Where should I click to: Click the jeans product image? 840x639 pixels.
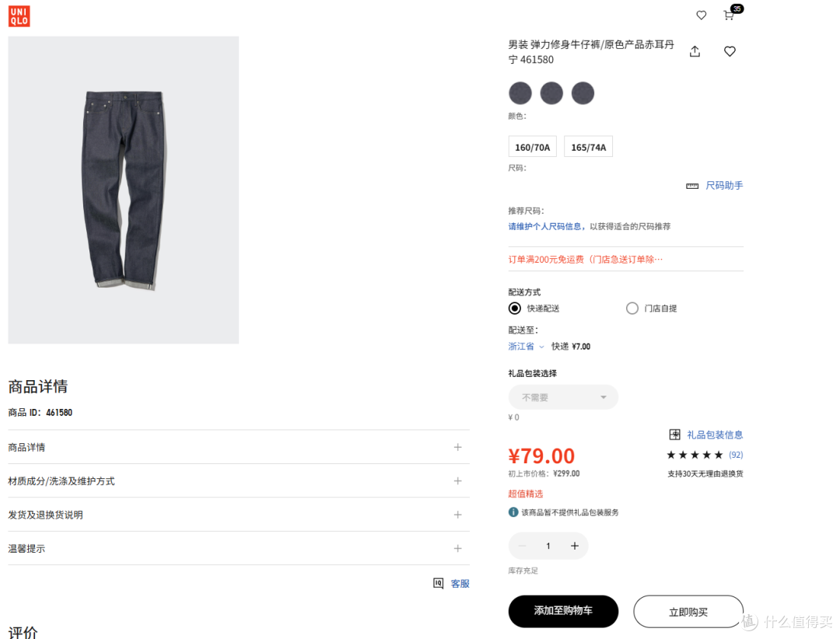point(123,190)
